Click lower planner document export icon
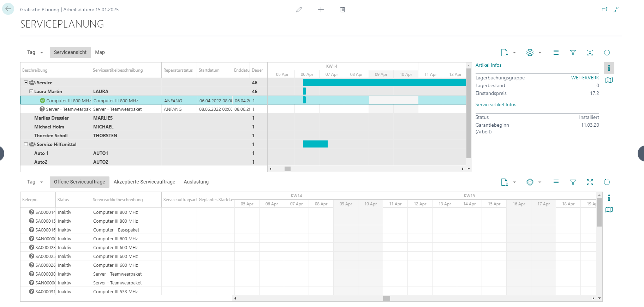The height and width of the screenshot is (307, 644). tap(505, 182)
